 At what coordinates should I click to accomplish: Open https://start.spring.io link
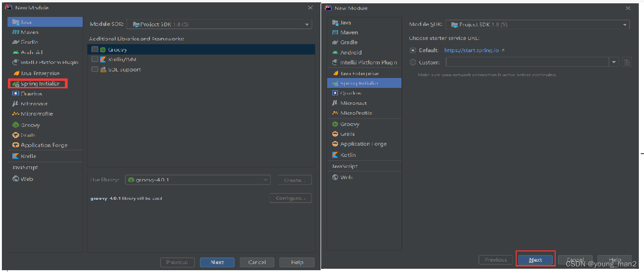(x=471, y=50)
